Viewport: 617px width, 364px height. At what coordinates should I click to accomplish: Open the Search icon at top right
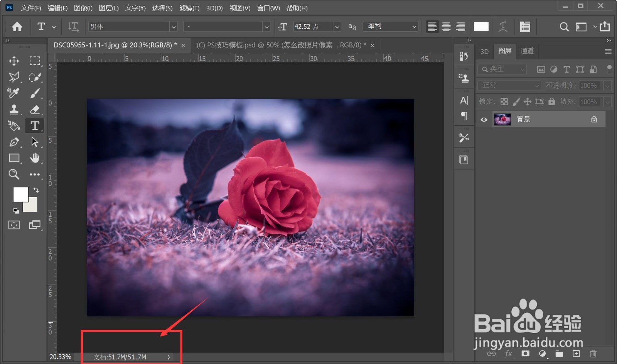(x=564, y=27)
